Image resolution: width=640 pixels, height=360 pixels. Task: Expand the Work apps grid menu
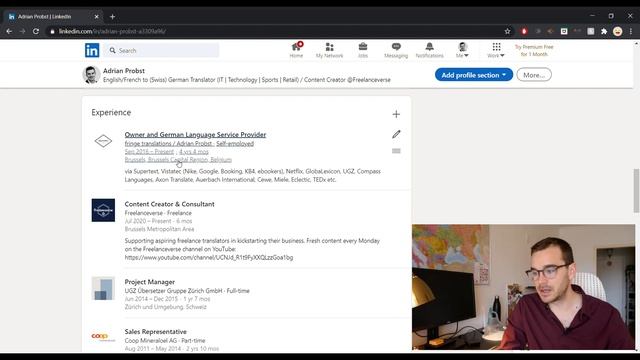click(496, 50)
